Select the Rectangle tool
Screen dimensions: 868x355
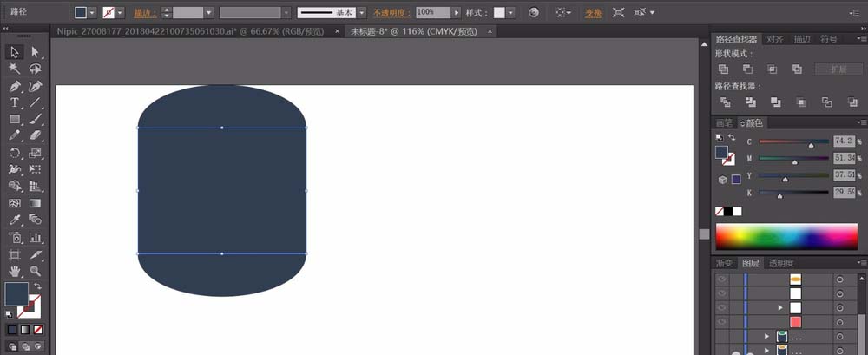pos(15,119)
